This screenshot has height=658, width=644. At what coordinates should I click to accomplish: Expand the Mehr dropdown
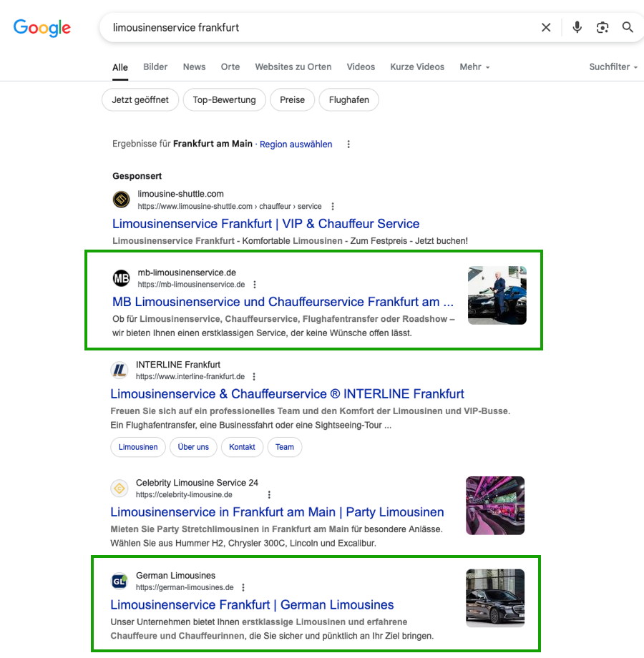(x=474, y=67)
